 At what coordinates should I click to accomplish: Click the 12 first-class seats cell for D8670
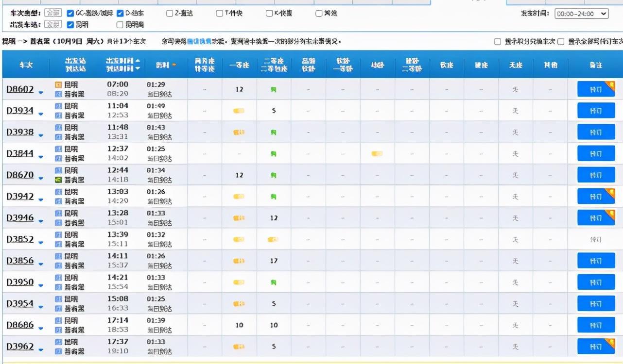pyautogui.click(x=239, y=175)
